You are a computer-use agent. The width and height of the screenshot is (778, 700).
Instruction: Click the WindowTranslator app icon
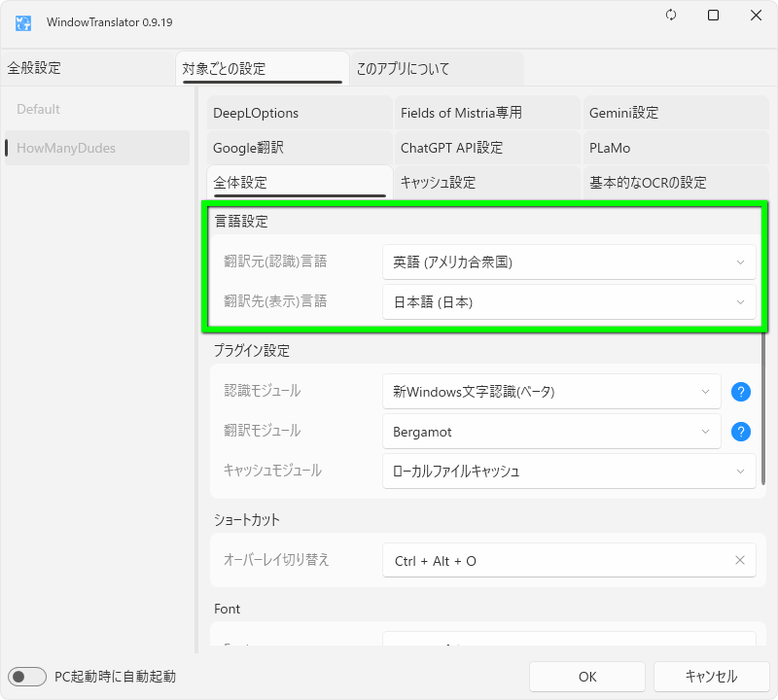click(x=24, y=21)
